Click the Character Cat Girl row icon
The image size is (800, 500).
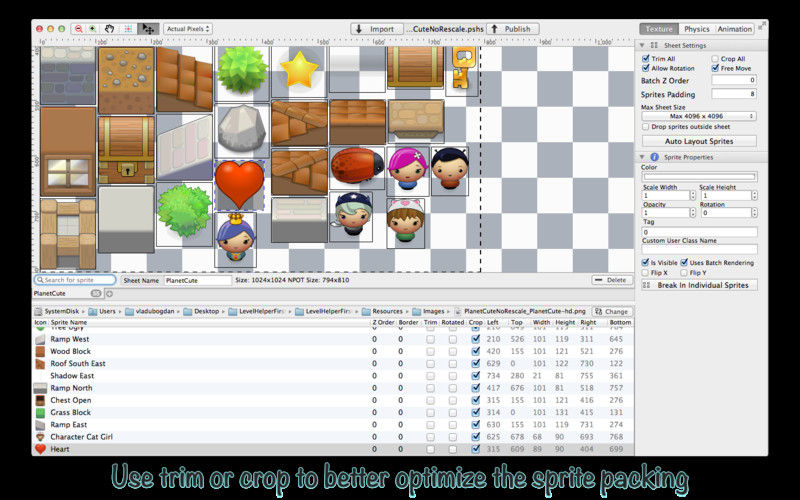tap(40, 437)
